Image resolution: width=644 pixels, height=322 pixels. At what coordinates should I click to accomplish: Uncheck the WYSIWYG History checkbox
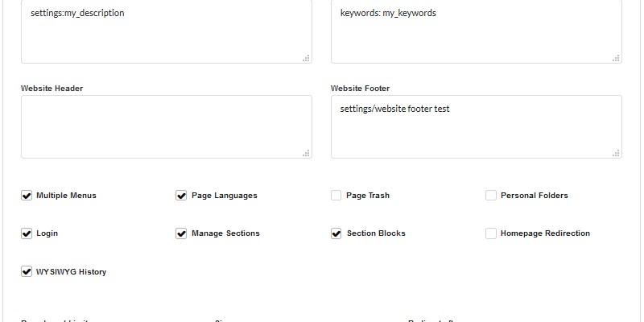(27, 271)
